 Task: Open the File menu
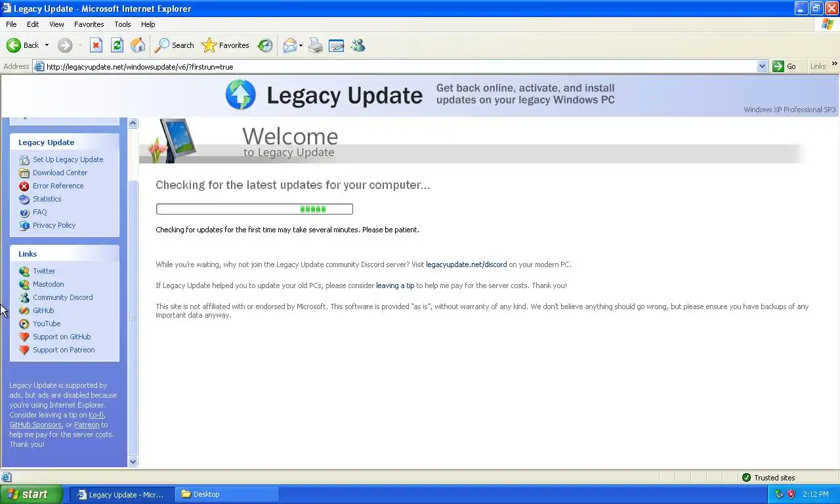(x=11, y=24)
